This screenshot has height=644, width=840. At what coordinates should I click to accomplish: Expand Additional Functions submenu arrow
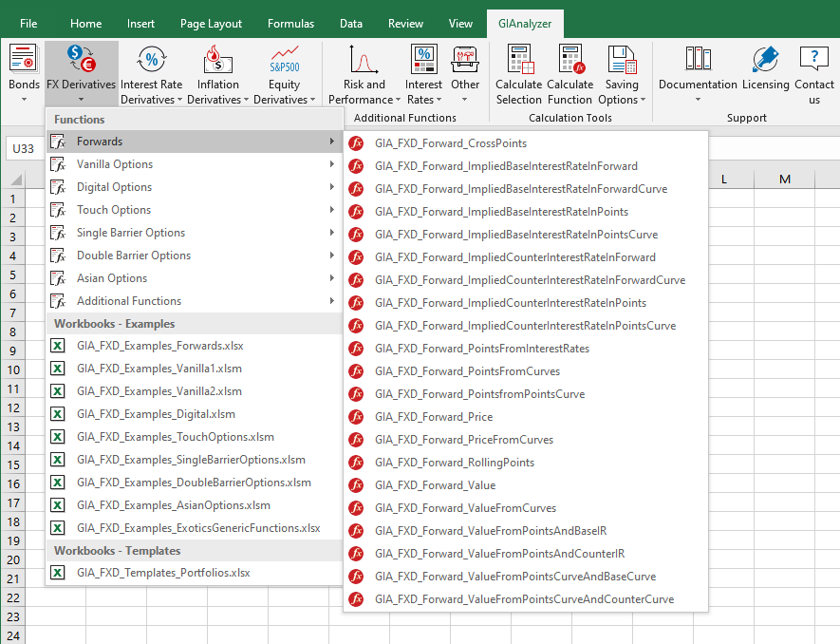[332, 301]
